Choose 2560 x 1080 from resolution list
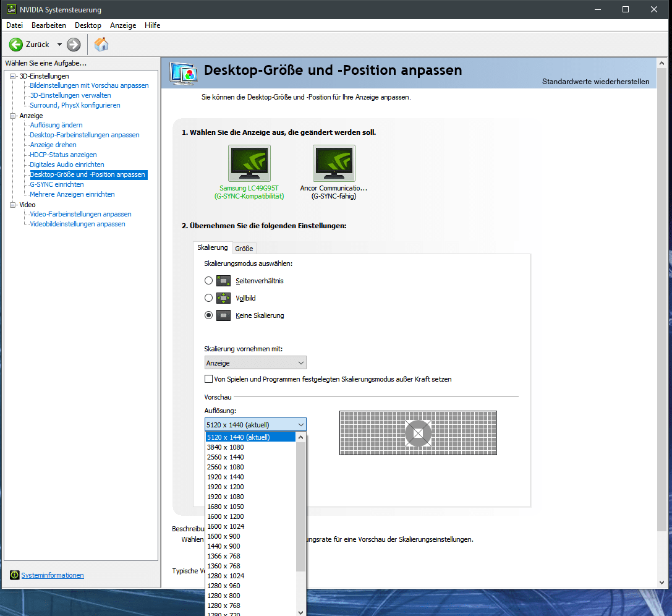The height and width of the screenshot is (616, 672). 251,467
